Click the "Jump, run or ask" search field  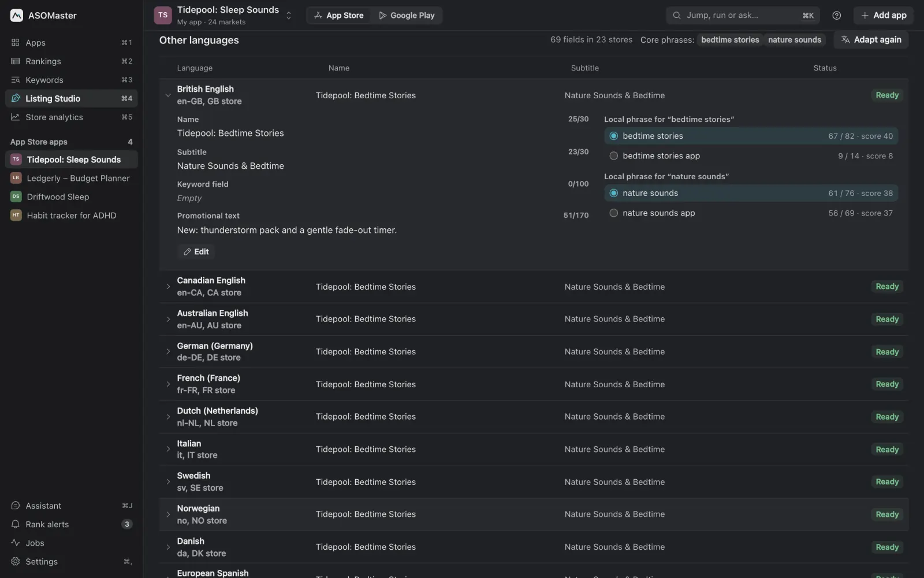(743, 16)
